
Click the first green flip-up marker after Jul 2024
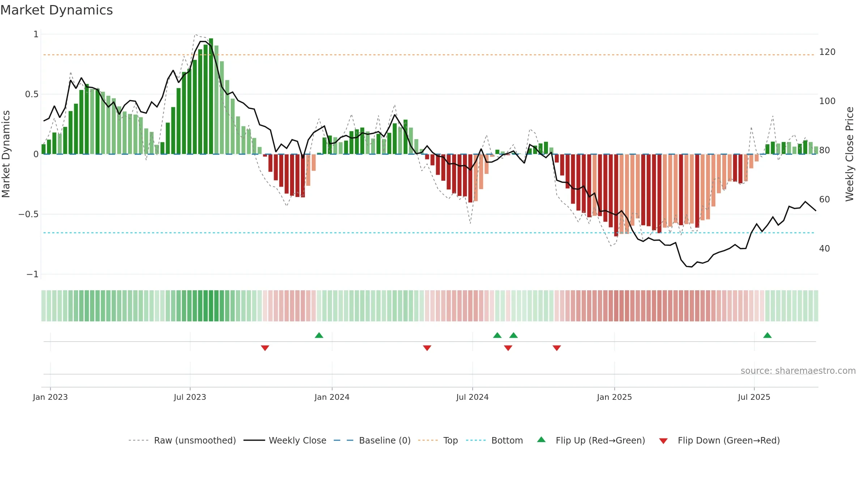click(x=497, y=335)
